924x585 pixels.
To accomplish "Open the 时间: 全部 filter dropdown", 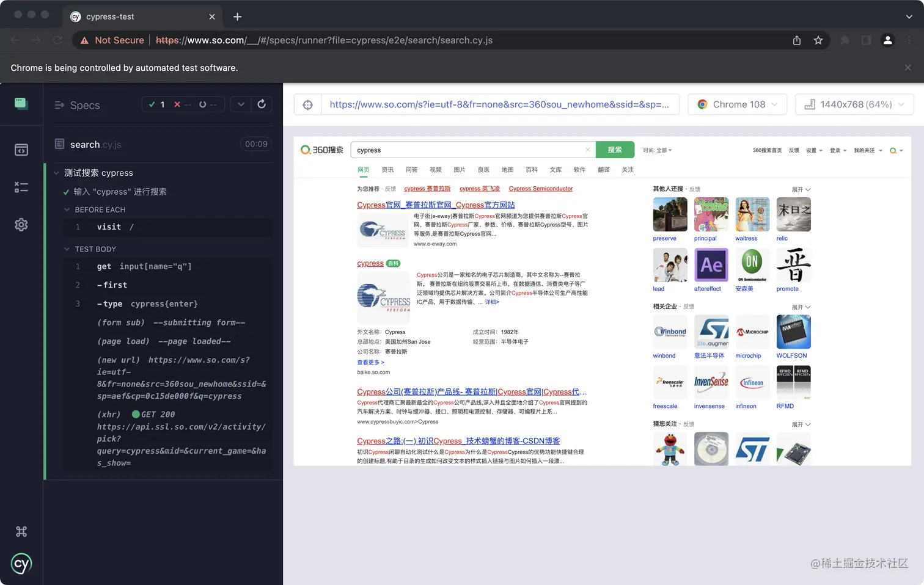I will click(658, 150).
